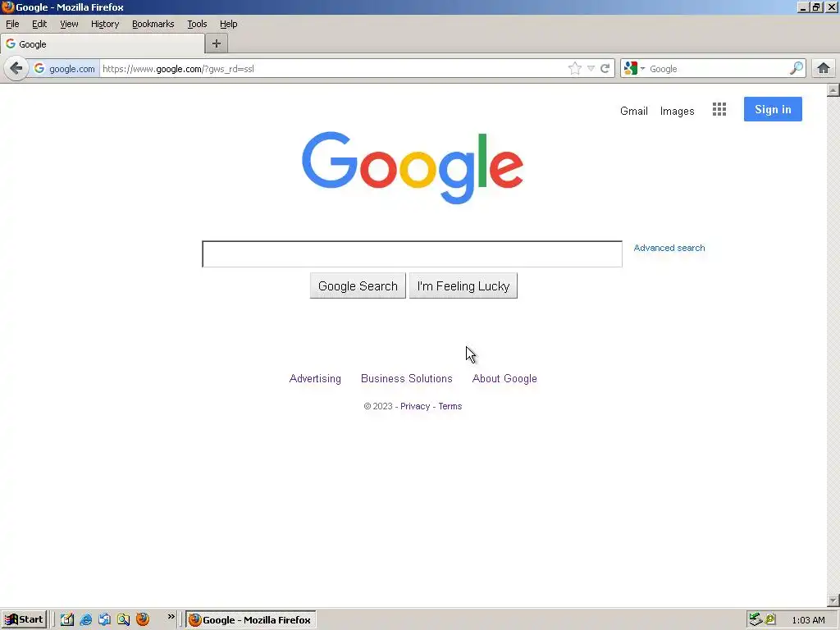Click the blue Sign in button

[773, 109]
